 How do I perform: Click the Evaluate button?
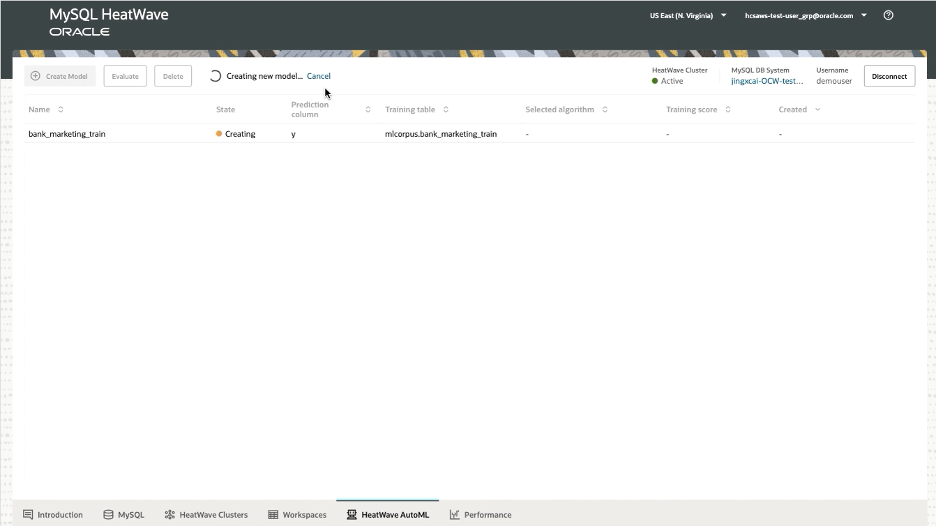(x=125, y=76)
